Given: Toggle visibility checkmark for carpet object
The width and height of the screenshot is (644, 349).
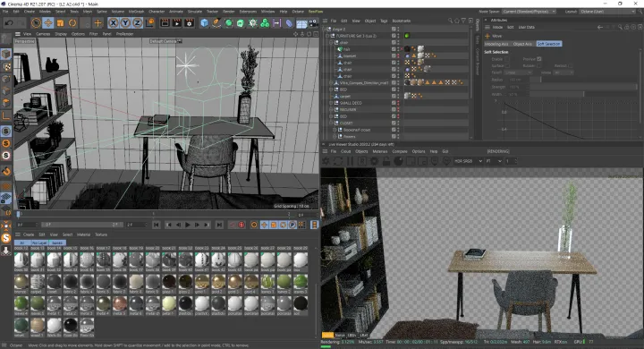Looking at the screenshot, I should [394, 96].
